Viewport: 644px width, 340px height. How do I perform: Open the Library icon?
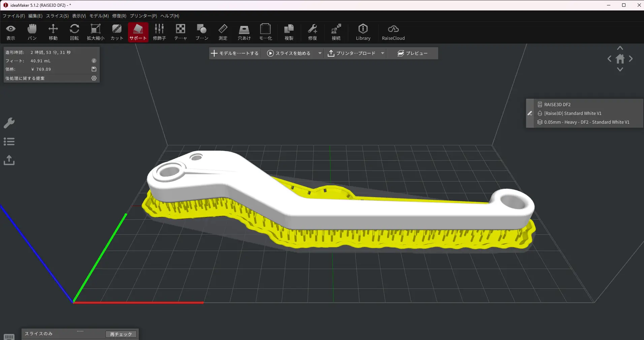pyautogui.click(x=363, y=32)
